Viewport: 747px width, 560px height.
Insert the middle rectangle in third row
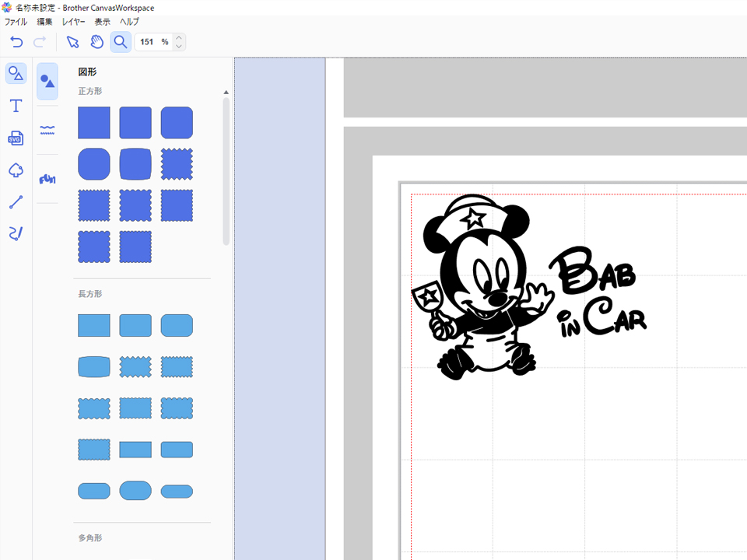click(x=135, y=408)
